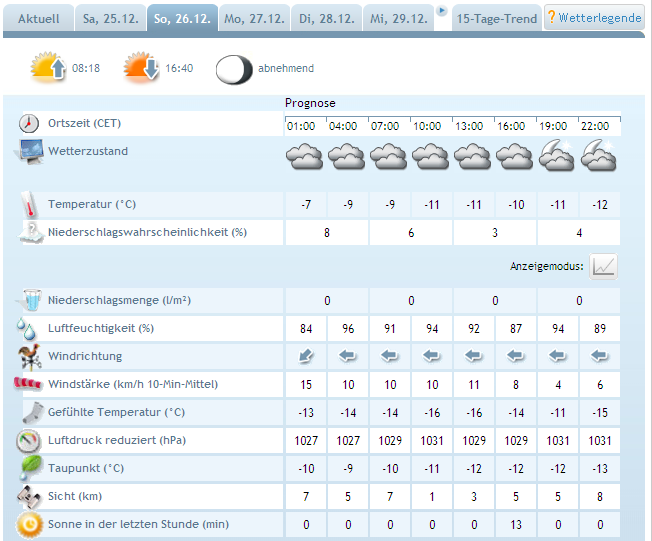
Task: Click humidity value 96
Action: point(348,329)
